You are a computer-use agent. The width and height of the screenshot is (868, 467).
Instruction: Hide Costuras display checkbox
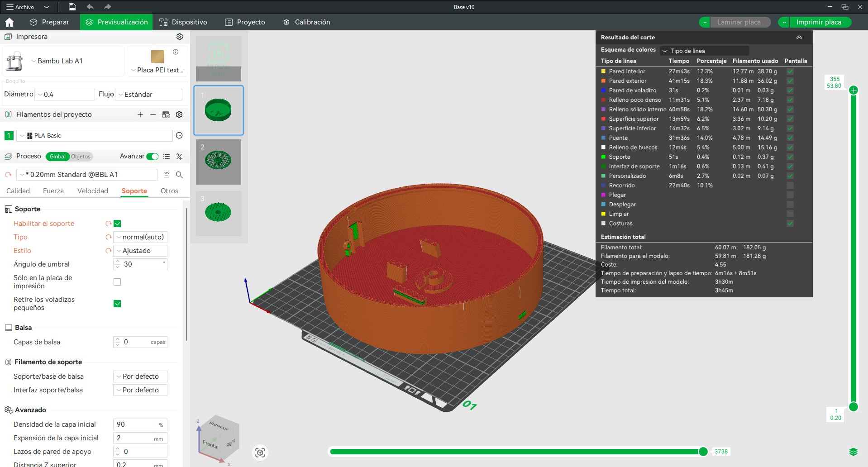pos(790,224)
